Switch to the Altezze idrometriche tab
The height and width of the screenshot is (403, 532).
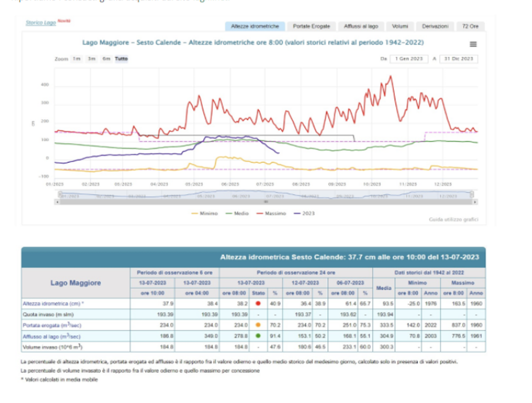255,26
